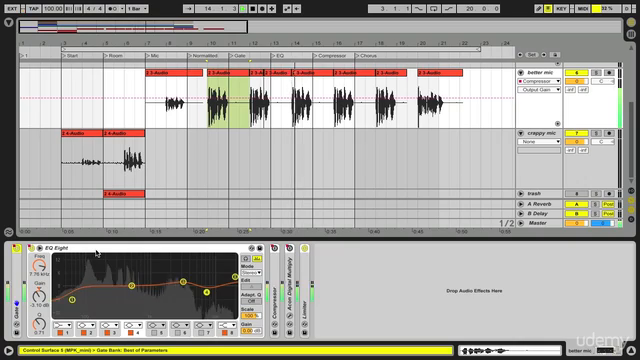The height and width of the screenshot is (360, 640).
Task: Click the Follow arrow button
Action: tap(188, 9)
